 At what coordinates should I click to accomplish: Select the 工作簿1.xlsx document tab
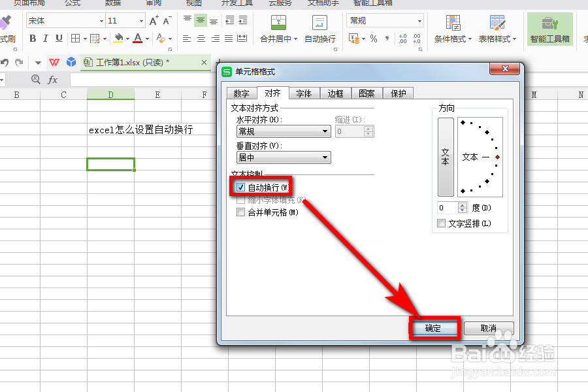coord(145,62)
